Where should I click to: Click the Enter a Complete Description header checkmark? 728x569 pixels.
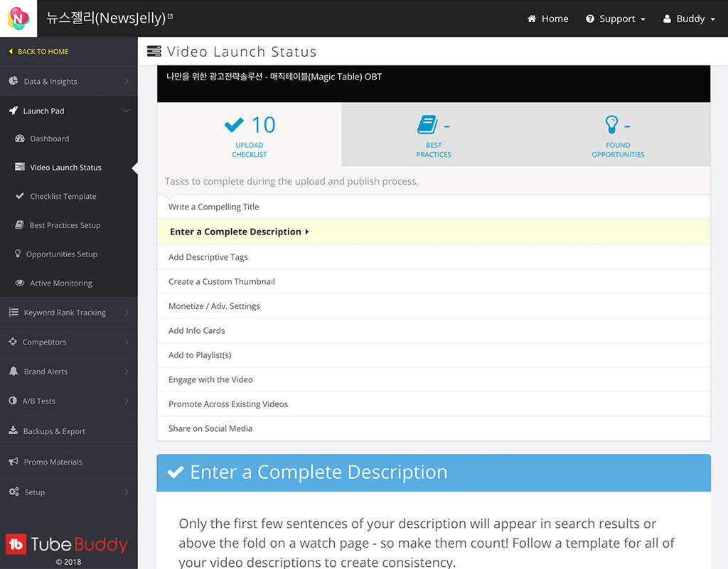(176, 472)
